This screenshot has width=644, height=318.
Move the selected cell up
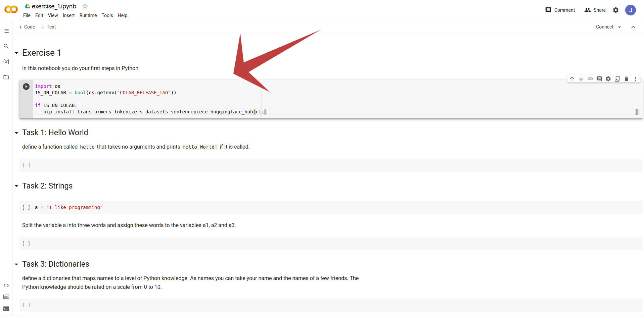click(572, 79)
